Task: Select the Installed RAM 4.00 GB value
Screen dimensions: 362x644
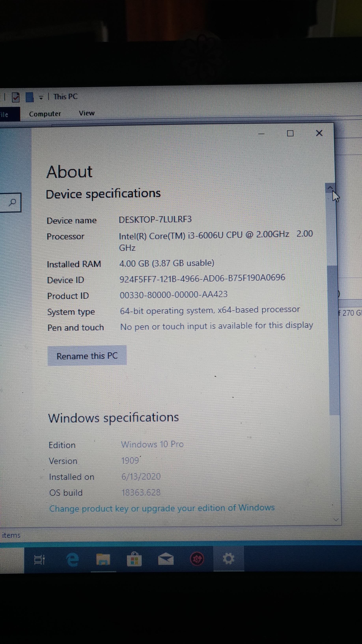Action: (x=167, y=263)
